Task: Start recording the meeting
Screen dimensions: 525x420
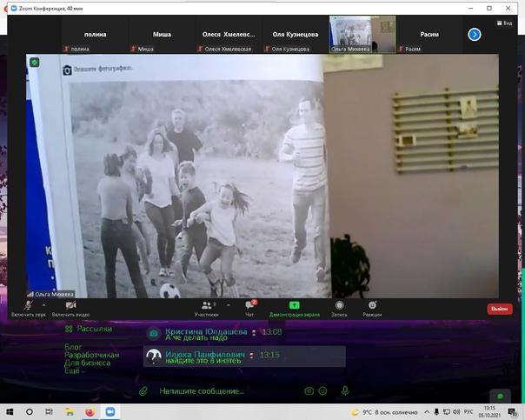Action: click(x=339, y=309)
